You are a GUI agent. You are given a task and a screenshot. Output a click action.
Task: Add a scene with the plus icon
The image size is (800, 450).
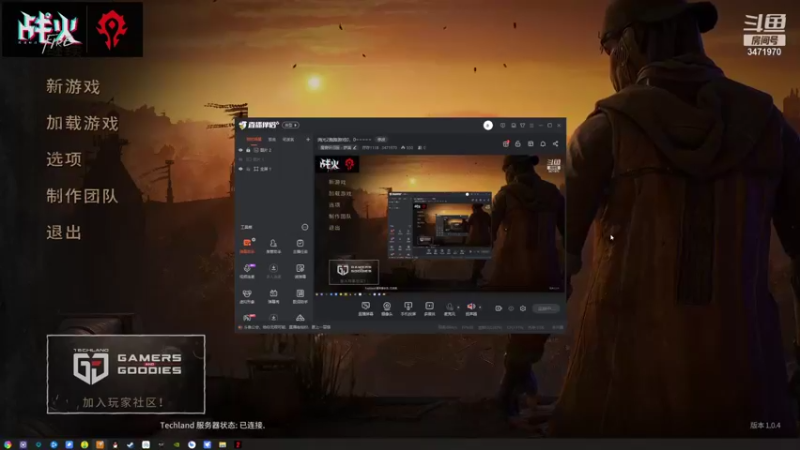click(x=308, y=139)
